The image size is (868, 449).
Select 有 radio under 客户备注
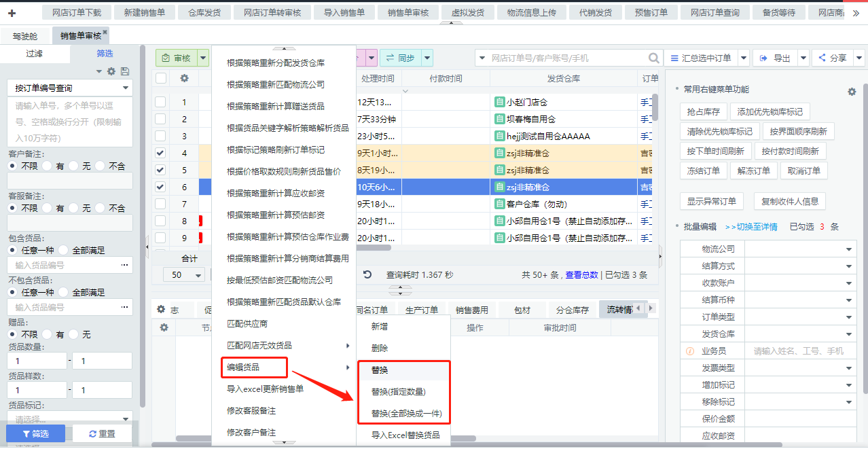tap(47, 166)
